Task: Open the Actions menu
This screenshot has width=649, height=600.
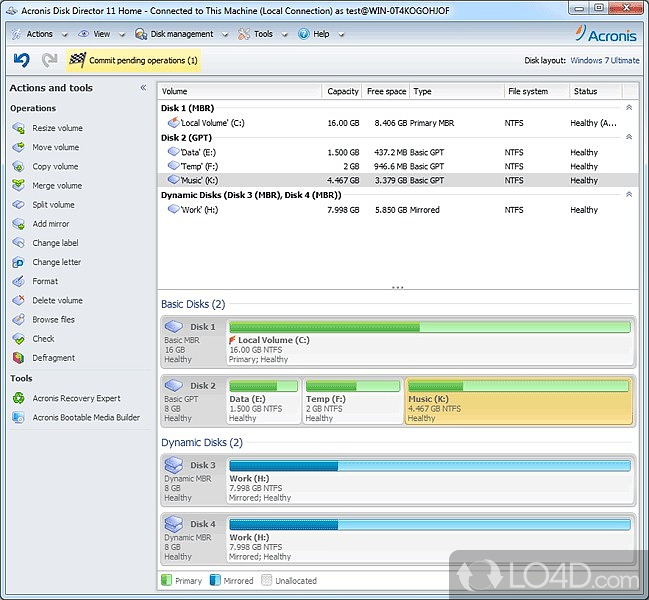Action: pos(39,34)
